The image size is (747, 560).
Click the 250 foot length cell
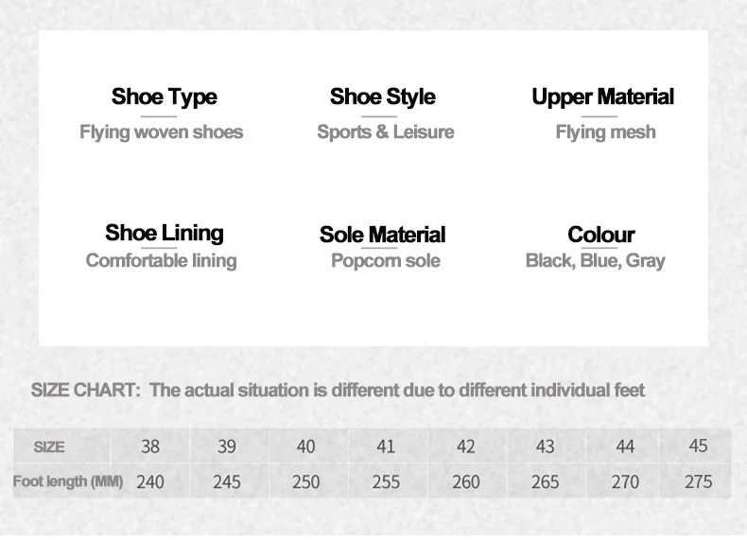tap(305, 481)
